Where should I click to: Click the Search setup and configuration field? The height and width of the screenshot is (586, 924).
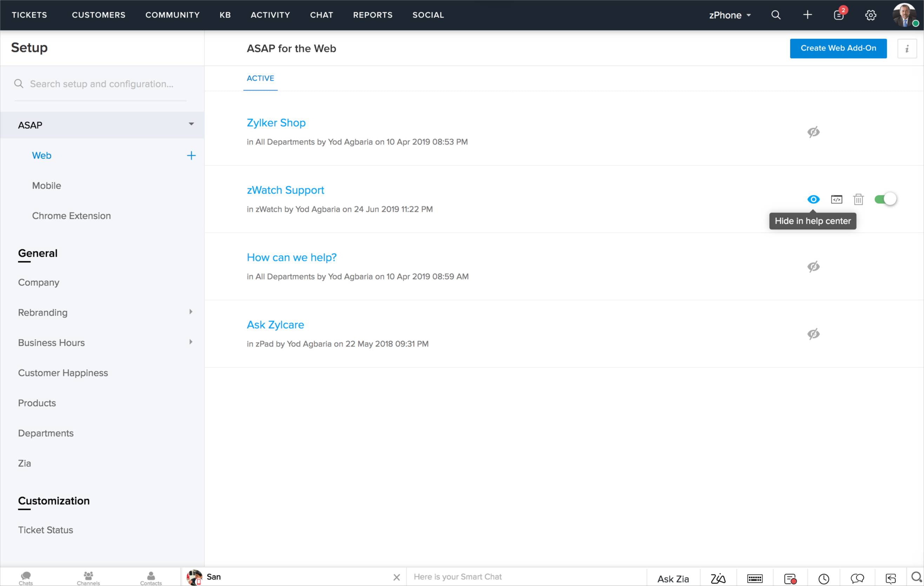click(x=102, y=84)
